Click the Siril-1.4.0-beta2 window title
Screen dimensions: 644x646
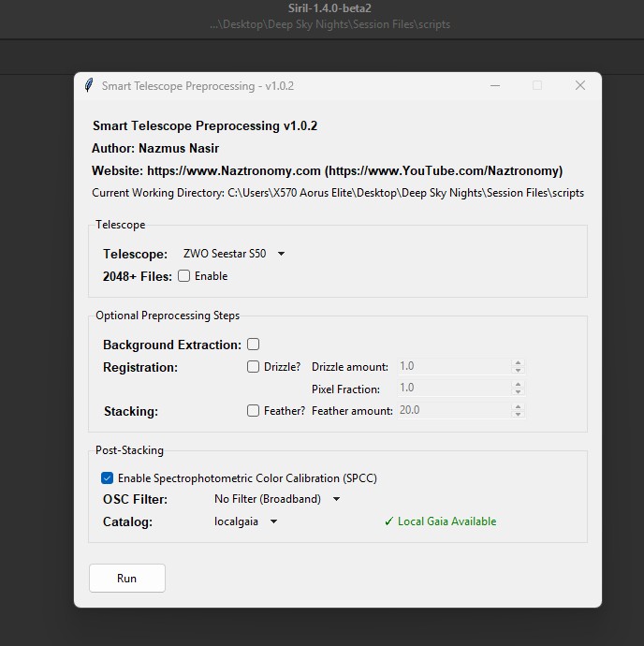pos(329,8)
